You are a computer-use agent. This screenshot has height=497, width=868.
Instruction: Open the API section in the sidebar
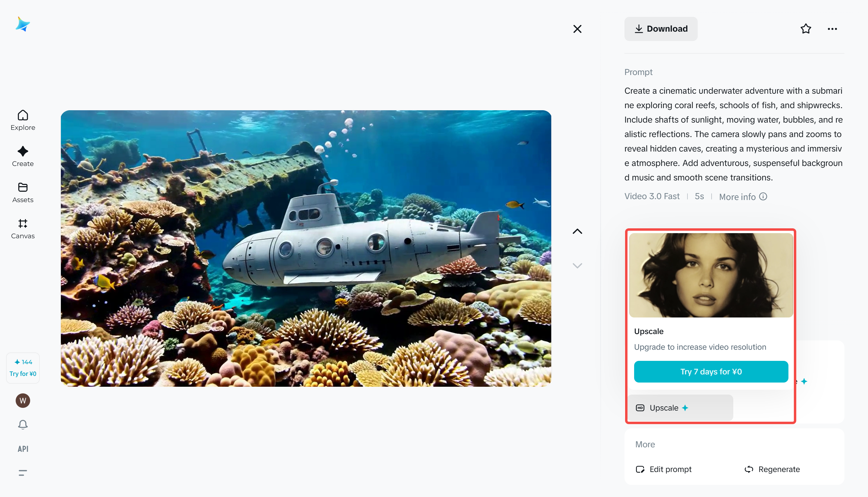tap(23, 449)
